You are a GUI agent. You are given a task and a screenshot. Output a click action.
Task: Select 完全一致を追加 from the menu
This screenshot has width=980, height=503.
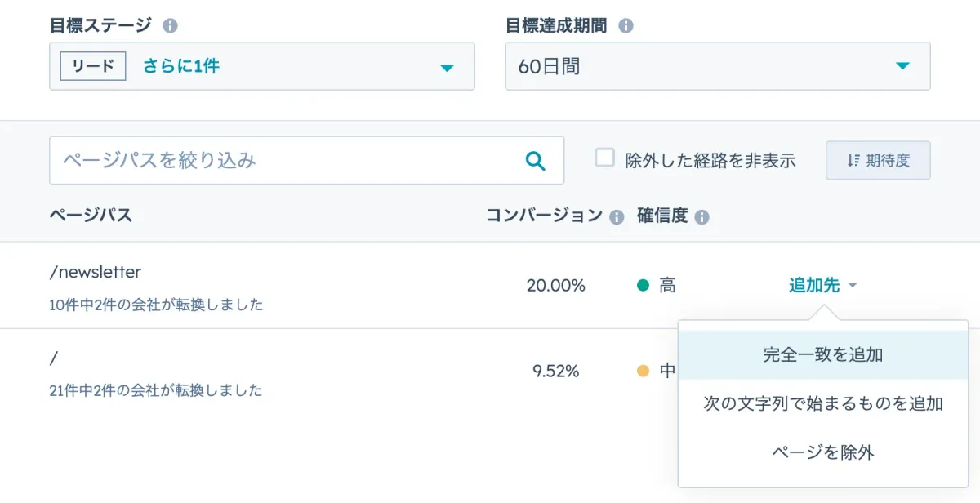coord(823,355)
